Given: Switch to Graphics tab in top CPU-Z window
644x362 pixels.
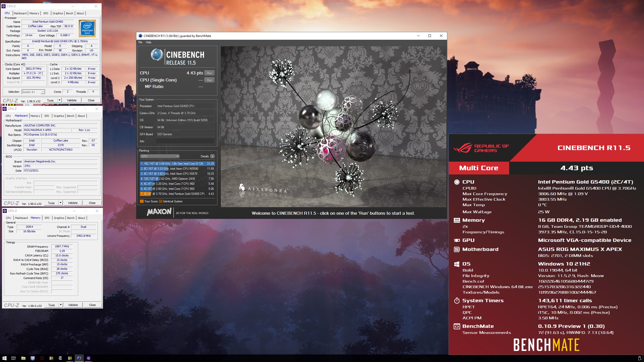Looking at the screenshot, I should click(x=58, y=13).
